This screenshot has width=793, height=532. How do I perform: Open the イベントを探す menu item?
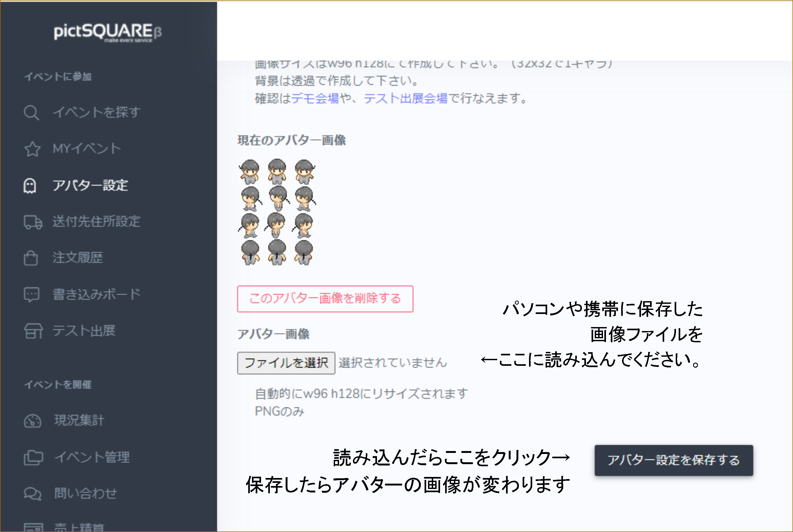click(x=97, y=112)
